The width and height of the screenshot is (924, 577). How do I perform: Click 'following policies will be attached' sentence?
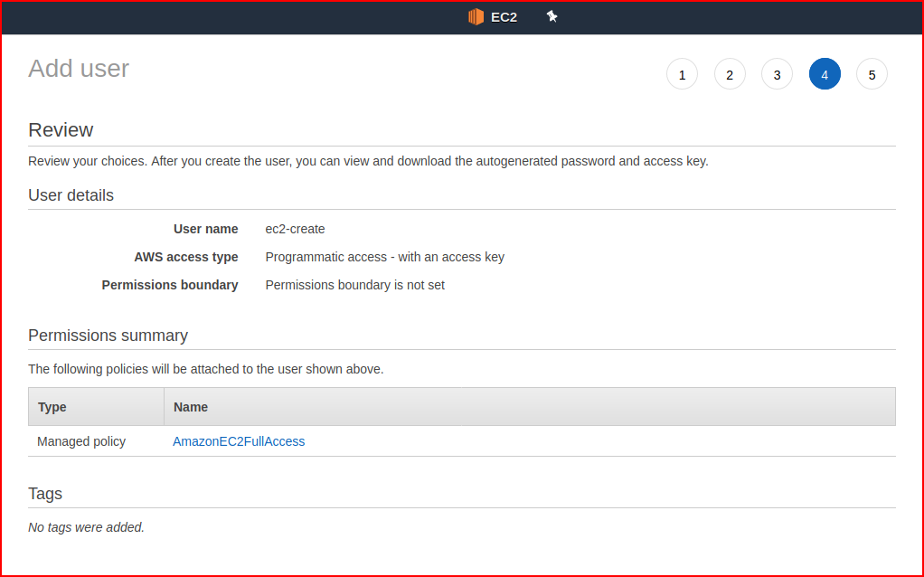pyautogui.click(x=205, y=369)
